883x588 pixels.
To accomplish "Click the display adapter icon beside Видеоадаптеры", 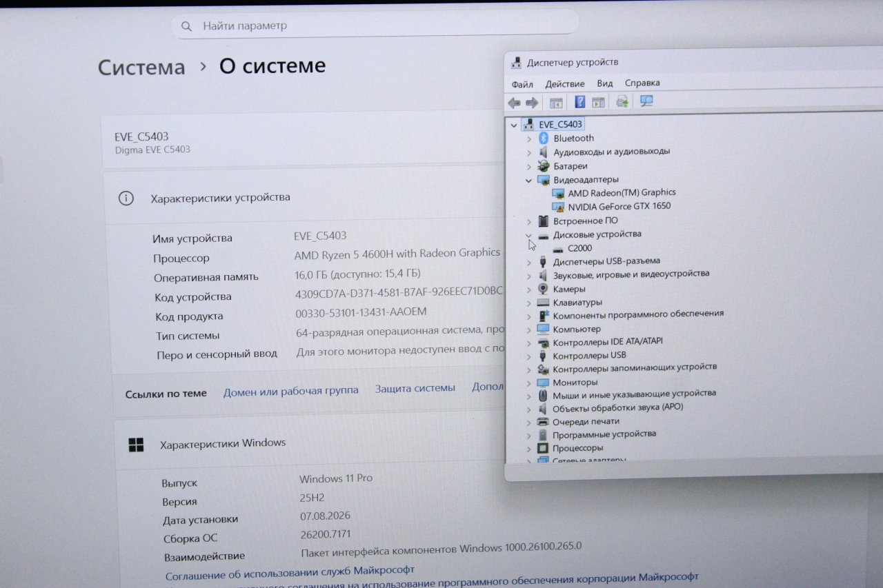I will click(x=543, y=180).
